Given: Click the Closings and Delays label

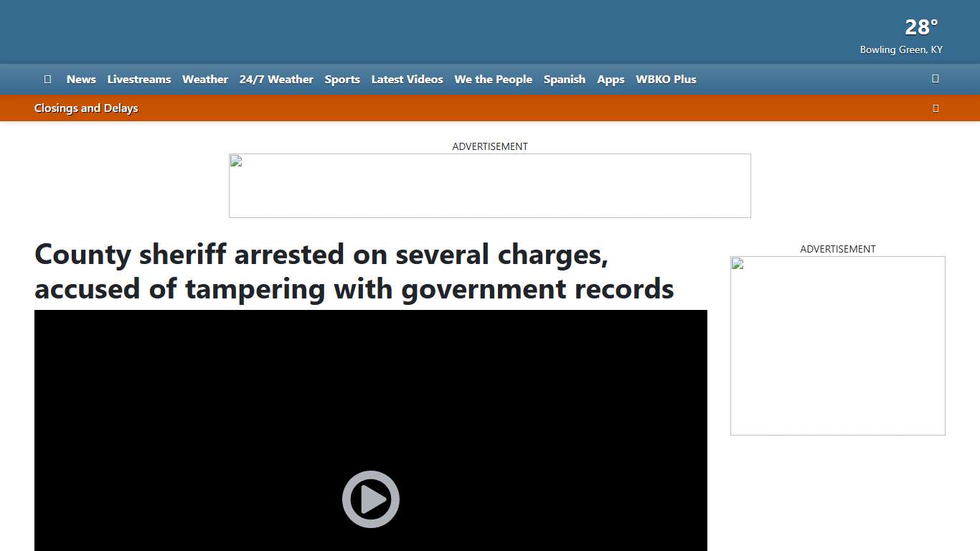Looking at the screenshot, I should click(86, 108).
